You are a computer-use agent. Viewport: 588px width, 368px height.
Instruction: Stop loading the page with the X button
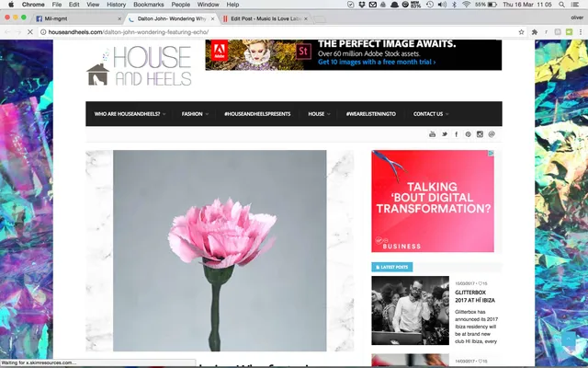pos(30,32)
